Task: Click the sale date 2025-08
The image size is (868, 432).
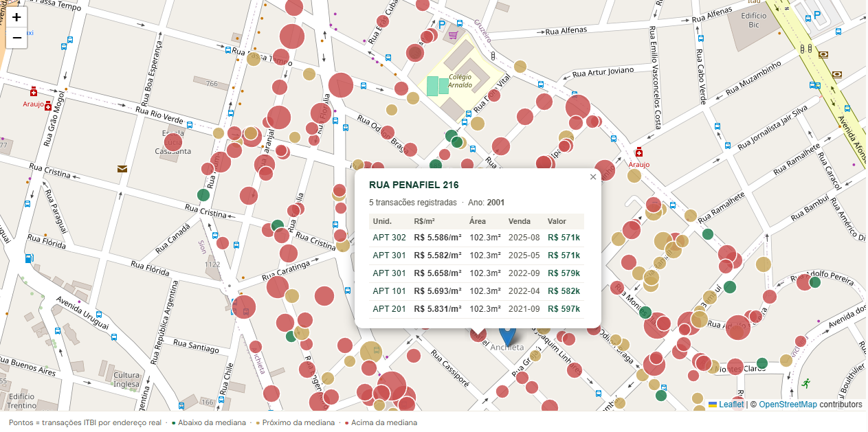Action: (x=524, y=238)
